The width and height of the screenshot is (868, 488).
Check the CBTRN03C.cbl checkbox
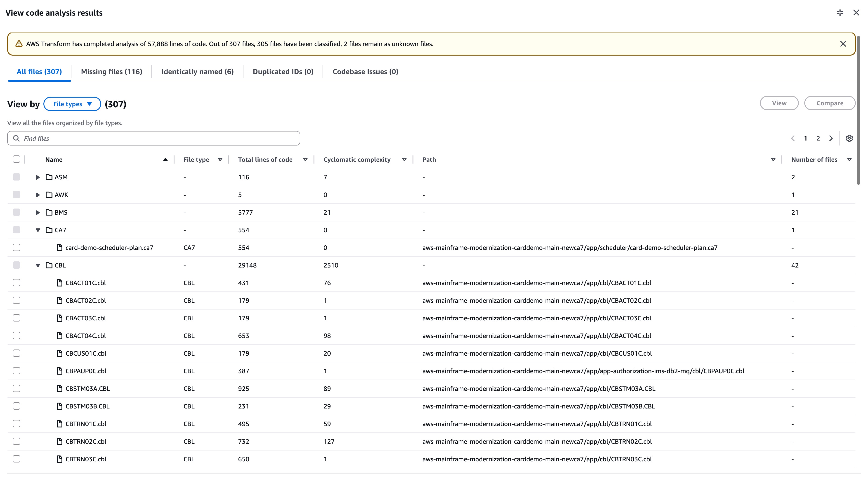[17, 459]
